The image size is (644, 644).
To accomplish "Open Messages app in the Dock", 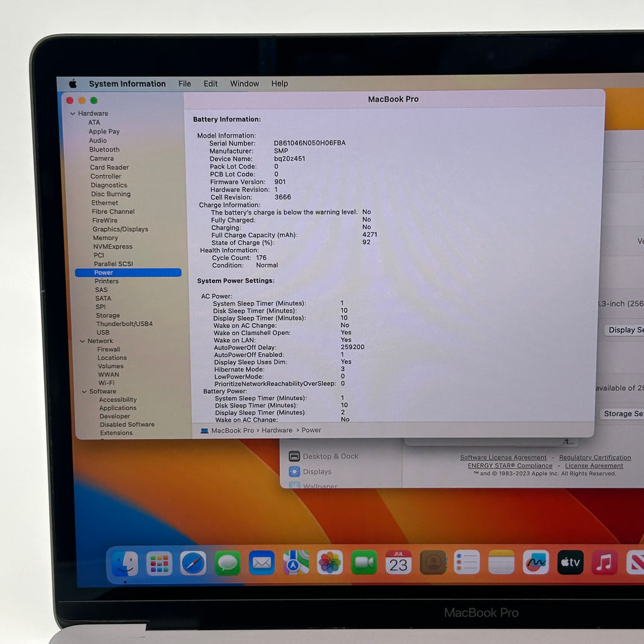I will tap(227, 563).
